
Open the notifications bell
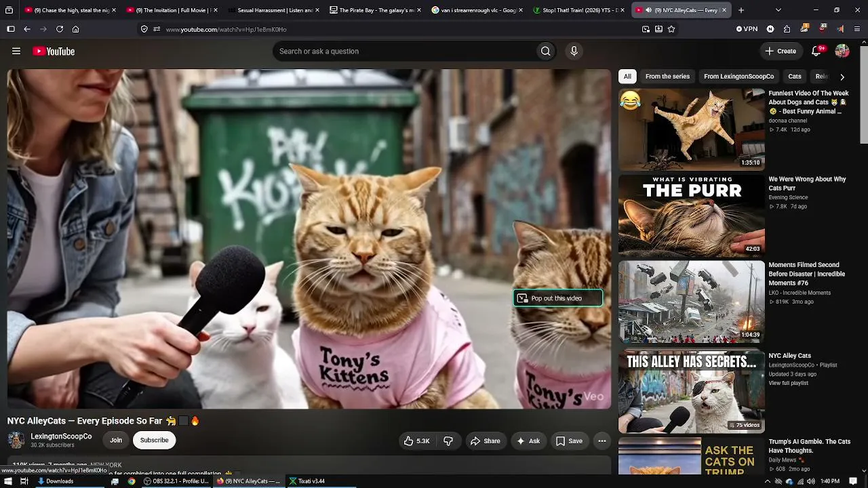pyautogui.click(x=816, y=52)
